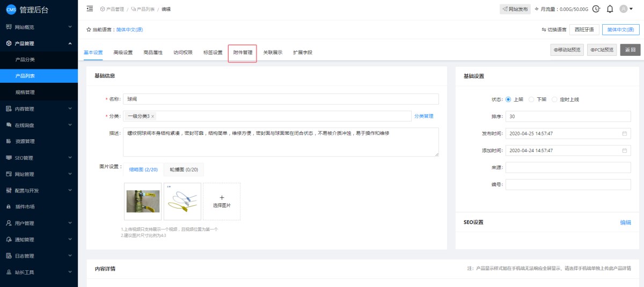644x287 pixels.
Task: Open the 发布时间 calendar icon
Action: pos(624,133)
